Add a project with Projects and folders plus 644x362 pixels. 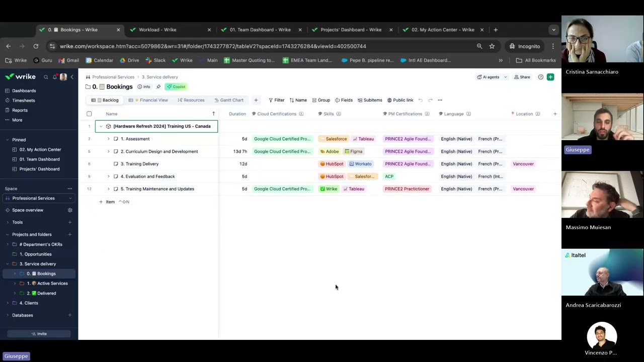(70, 234)
